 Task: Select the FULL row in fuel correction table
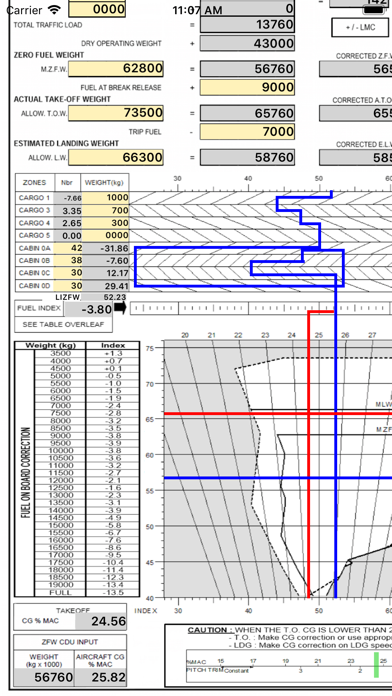tap(87, 593)
